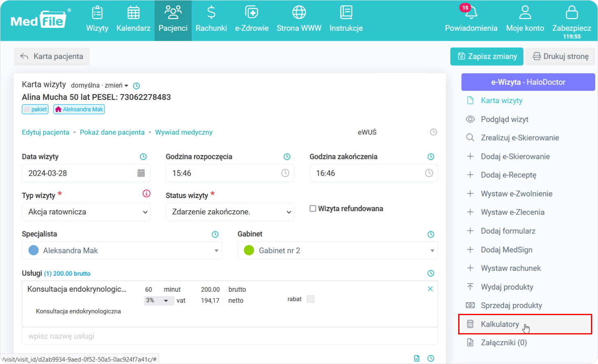Open Gabinet nr 2 dropdown

[338, 251]
